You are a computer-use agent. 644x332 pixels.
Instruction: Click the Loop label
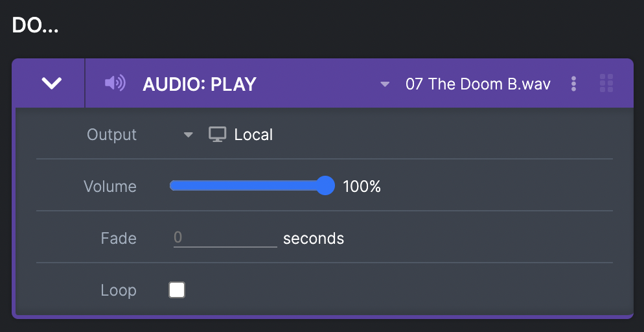pyautogui.click(x=119, y=290)
